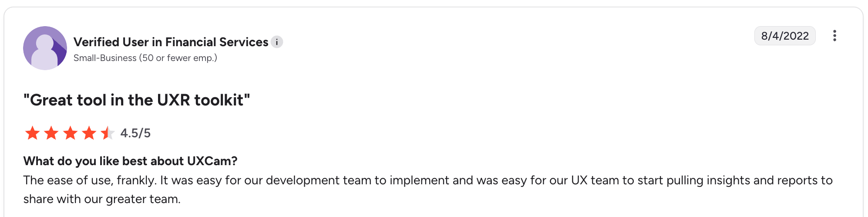Open the "Verified User in Financial Services" profile
This screenshot has width=868, height=217.
pyautogui.click(x=171, y=42)
